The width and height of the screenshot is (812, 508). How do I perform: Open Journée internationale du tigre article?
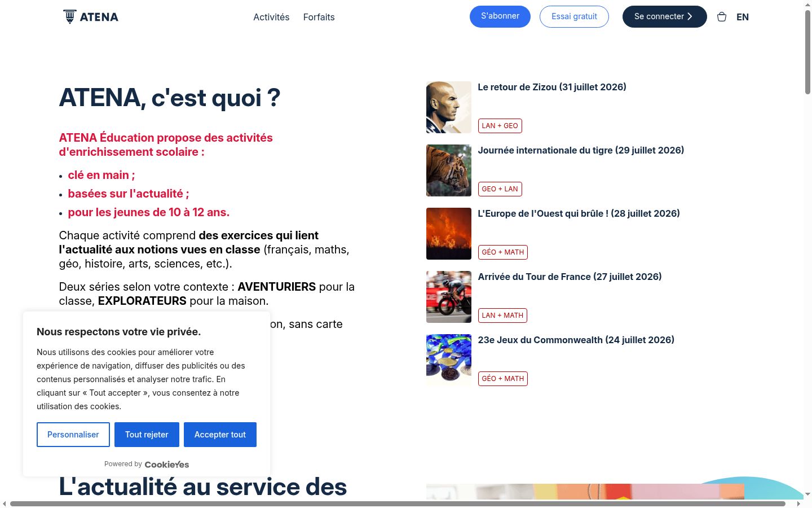coord(581,150)
